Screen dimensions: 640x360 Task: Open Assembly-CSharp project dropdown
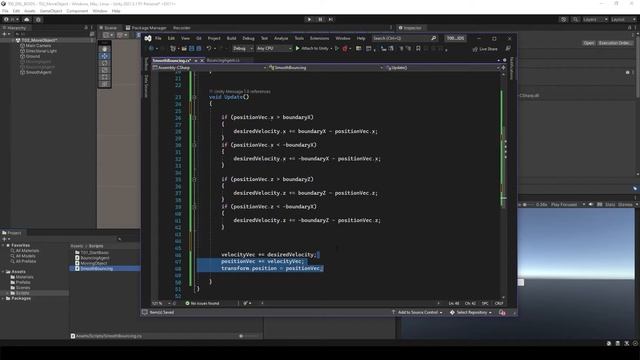tap(209, 68)
